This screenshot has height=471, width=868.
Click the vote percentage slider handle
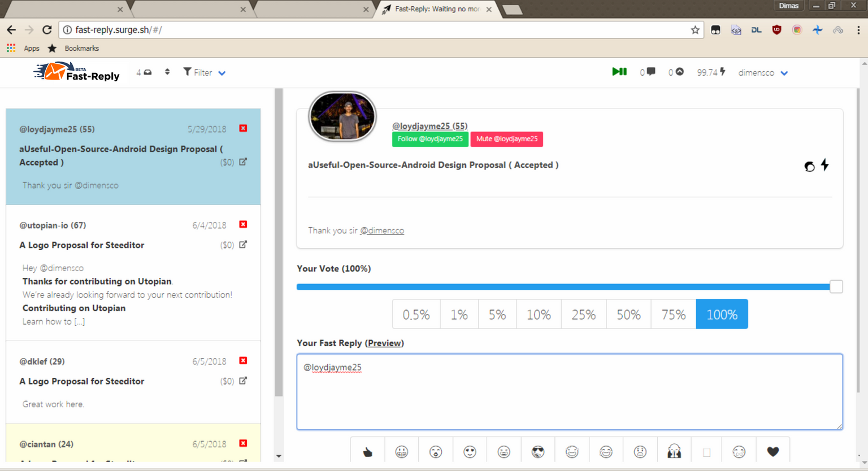[x=836, y=286]
